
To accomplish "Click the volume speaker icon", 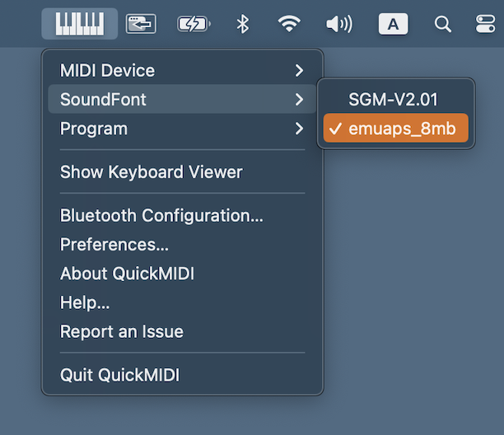I will (x=338, y=24).
